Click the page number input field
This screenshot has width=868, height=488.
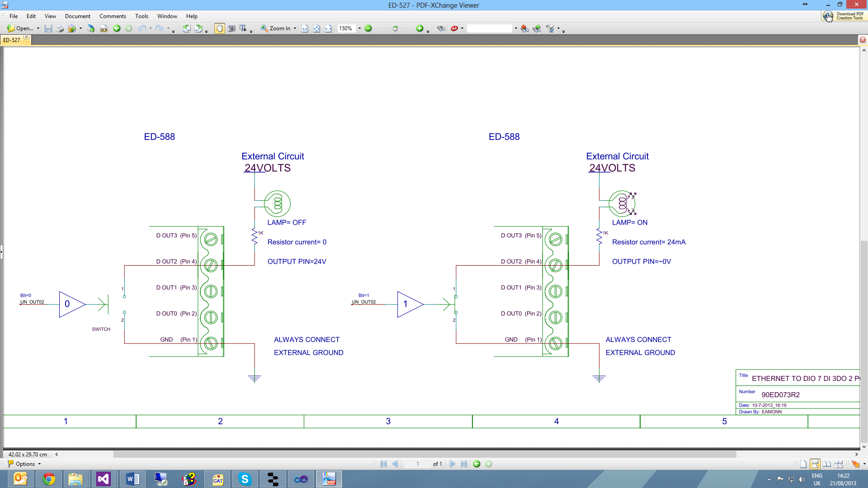[x=418, y=464]
